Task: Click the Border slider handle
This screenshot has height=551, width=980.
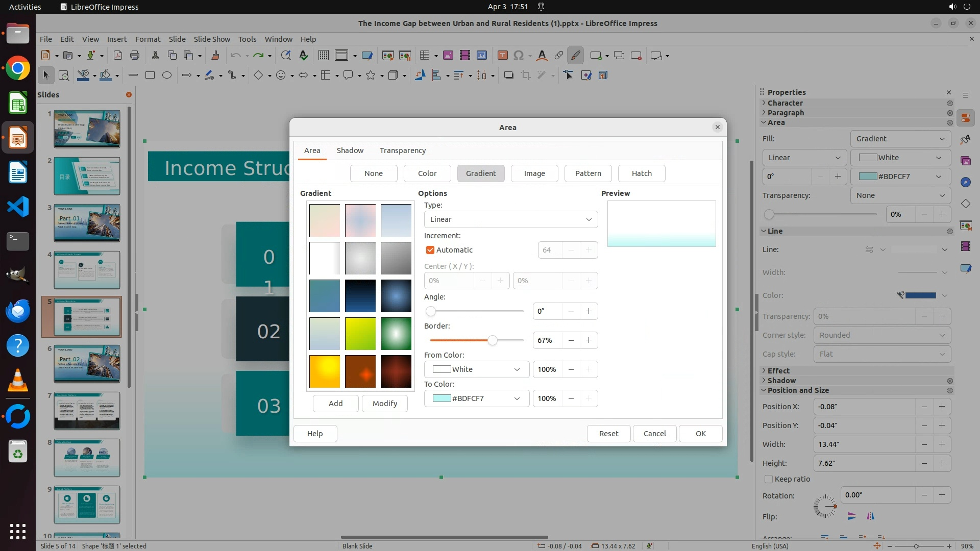Action: (492, 340)
